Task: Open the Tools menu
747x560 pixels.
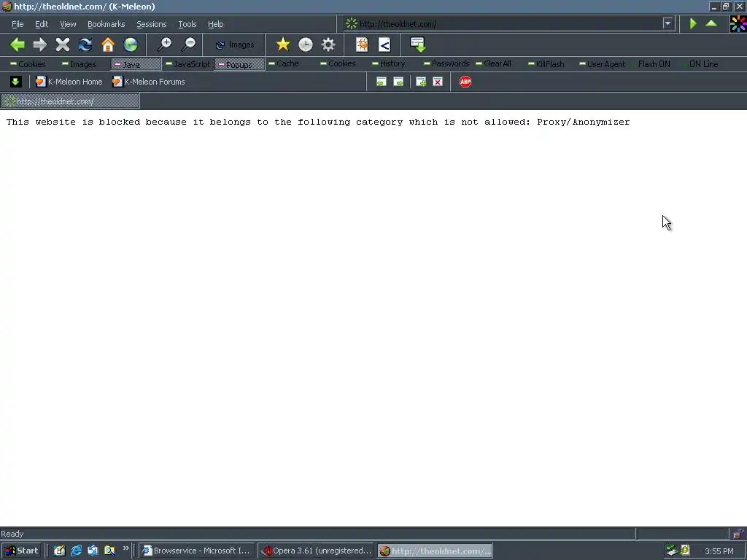Action: 187,24
